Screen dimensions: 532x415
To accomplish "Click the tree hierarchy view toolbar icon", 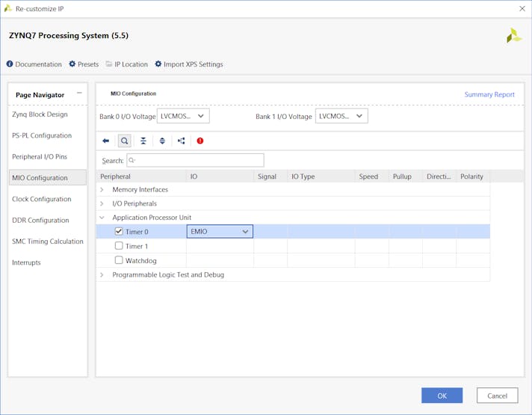I will [181, 141].
